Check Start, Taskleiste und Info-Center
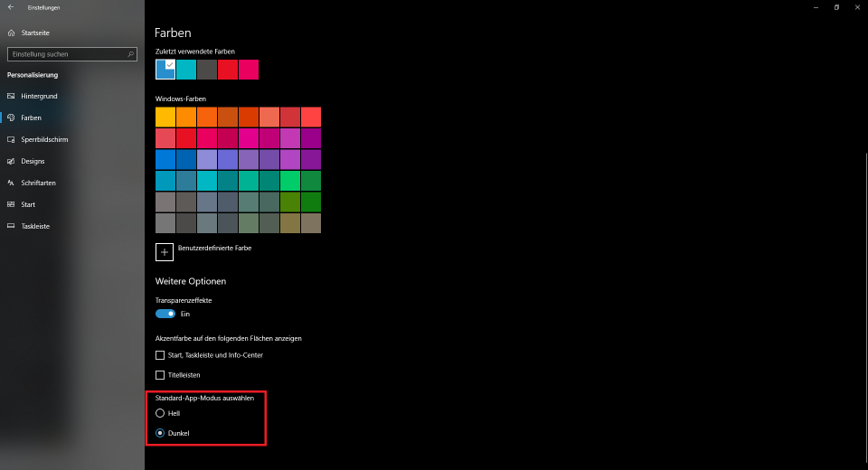Viewport: 868px width, 470px height. point(160,355)
